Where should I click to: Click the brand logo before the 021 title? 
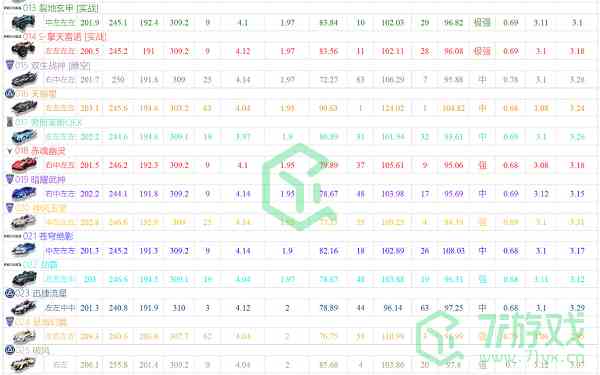coord(12,236)
